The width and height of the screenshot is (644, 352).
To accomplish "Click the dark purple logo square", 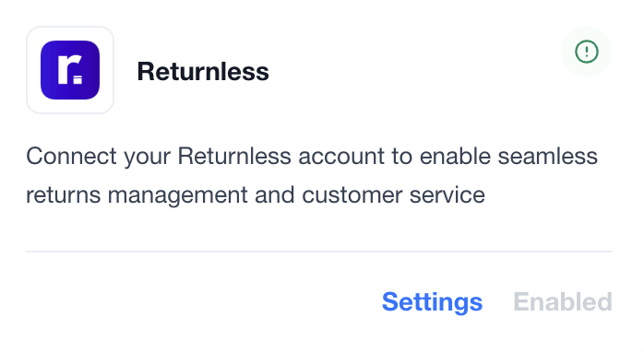I will 70,70.
